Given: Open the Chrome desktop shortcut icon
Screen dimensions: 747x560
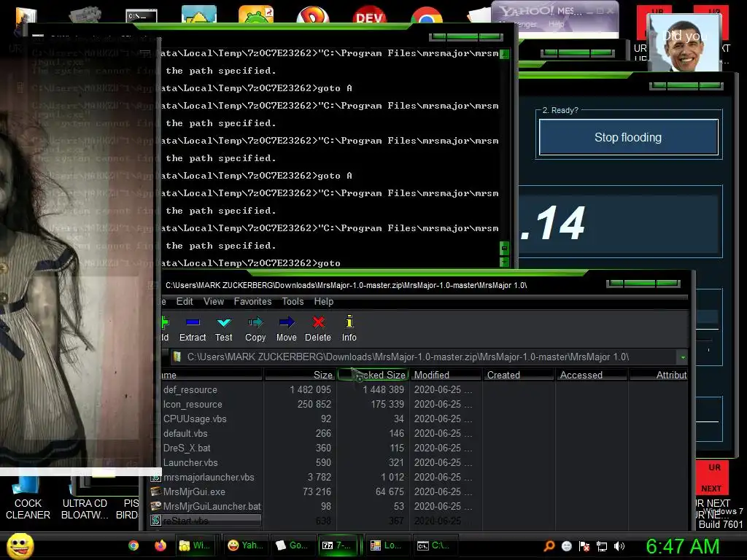Looking at the screenshot, I should pos(426,15).
